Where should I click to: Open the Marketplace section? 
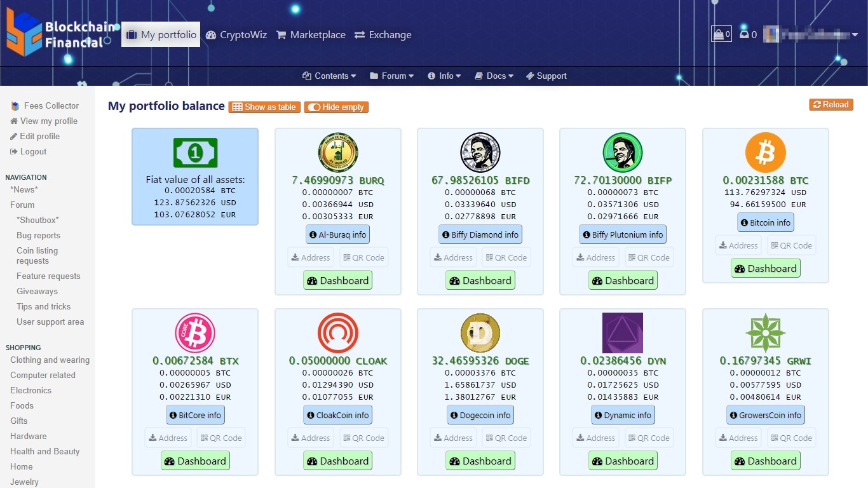311,35
